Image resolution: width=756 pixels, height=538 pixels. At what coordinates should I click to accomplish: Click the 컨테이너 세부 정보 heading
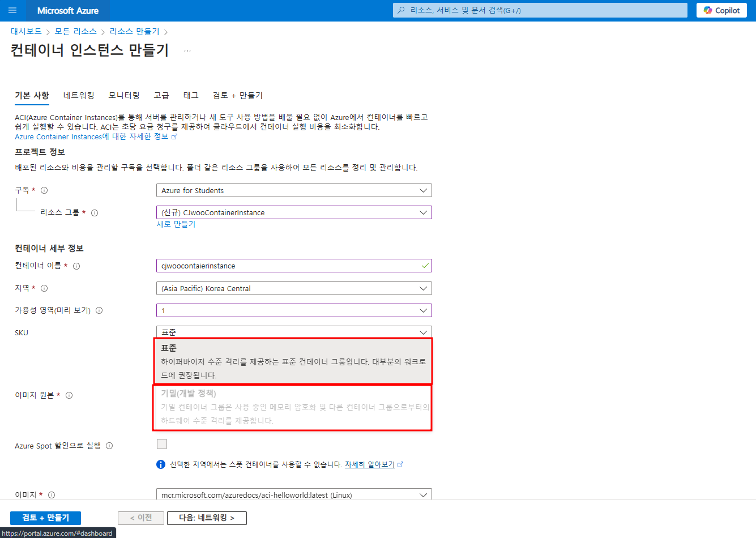tap(49, 248)
